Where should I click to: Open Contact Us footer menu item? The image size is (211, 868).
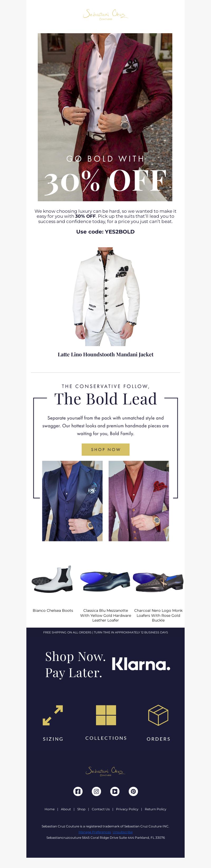click(101, 809)
